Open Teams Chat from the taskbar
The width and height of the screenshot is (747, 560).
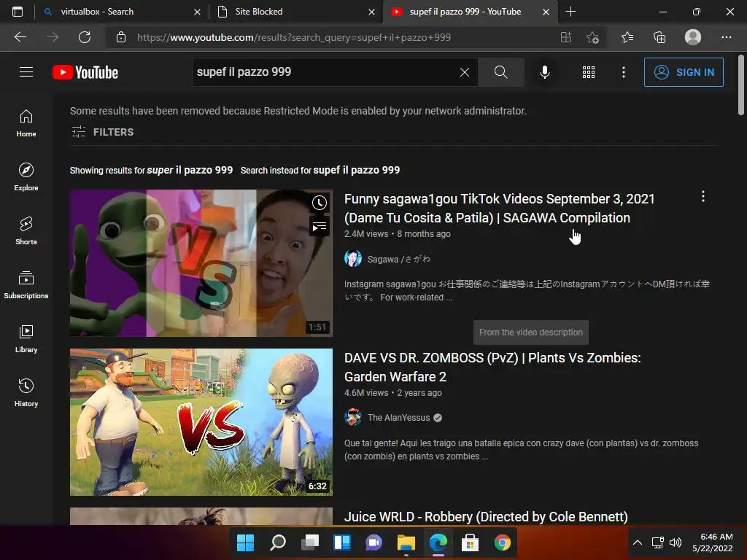click(374, 542)
